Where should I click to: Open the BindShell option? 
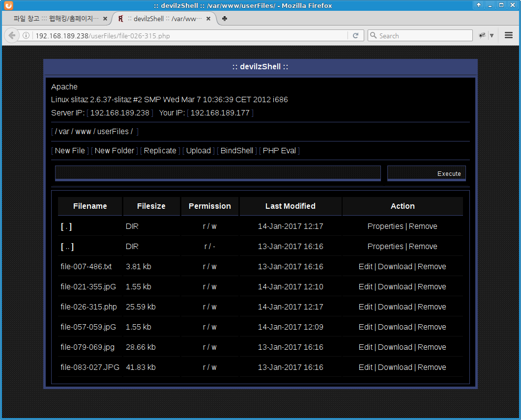237,151
